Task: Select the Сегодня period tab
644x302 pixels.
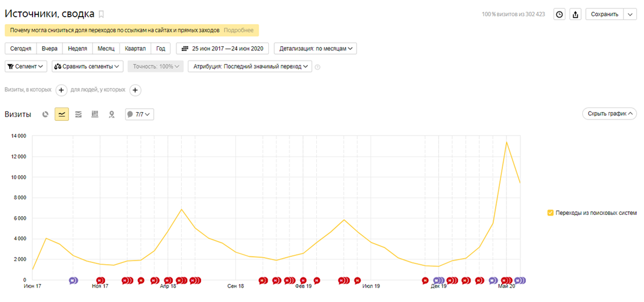Action: [20, 49]
